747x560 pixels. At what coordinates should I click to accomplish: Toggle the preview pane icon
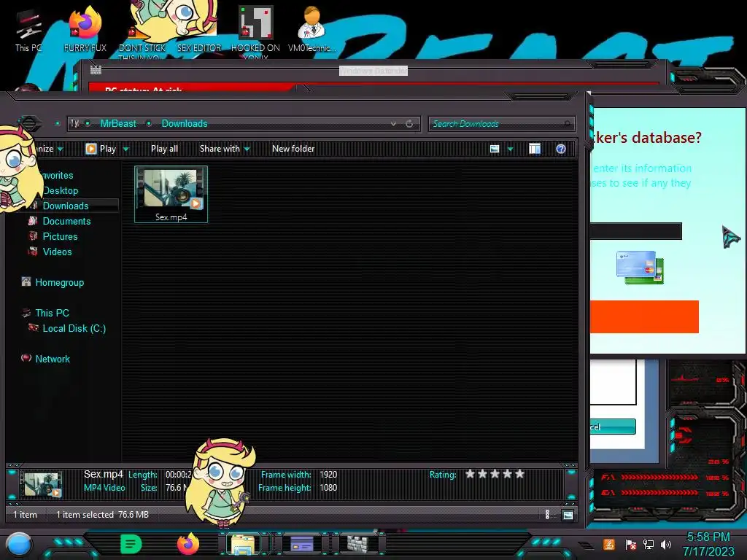[535, 149]
